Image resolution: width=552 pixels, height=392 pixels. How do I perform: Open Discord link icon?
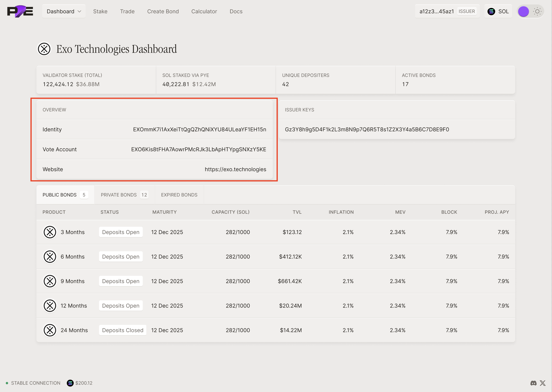point(533,383)
